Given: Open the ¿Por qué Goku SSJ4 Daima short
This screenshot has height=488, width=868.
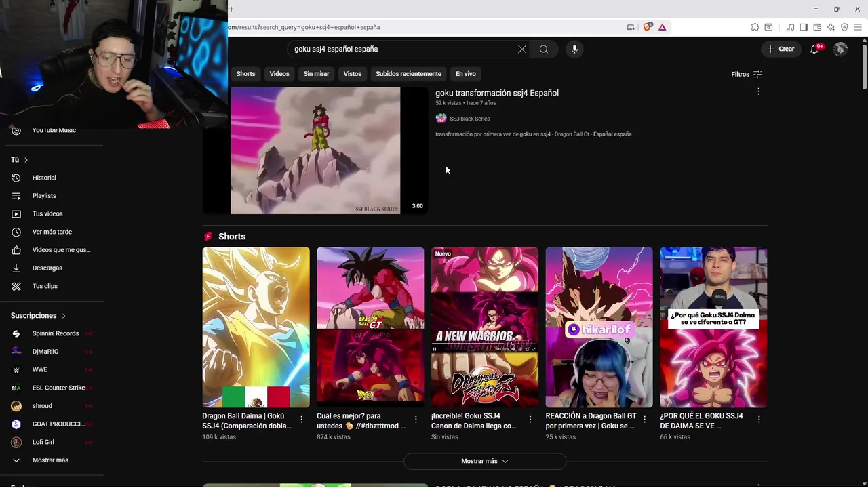Looking at the screenshot, I should 713,327.
